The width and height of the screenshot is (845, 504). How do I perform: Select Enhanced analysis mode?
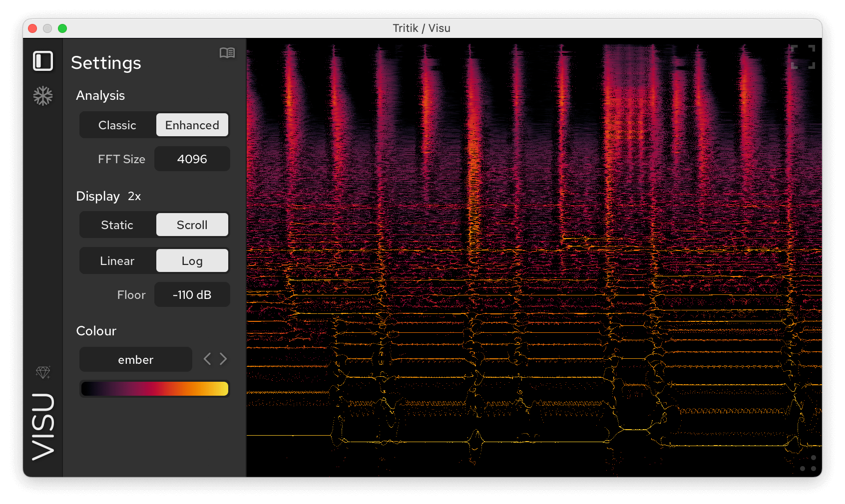(x=192, y=125)
